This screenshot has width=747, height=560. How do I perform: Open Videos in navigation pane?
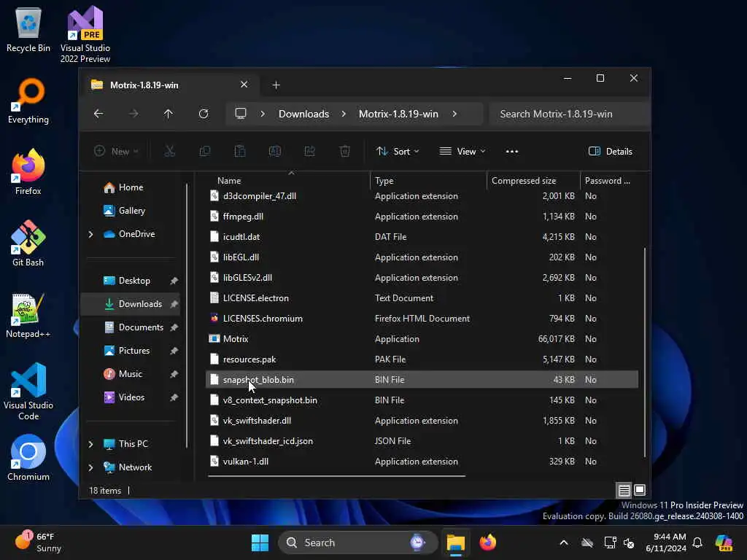click(x=131, y=397)
